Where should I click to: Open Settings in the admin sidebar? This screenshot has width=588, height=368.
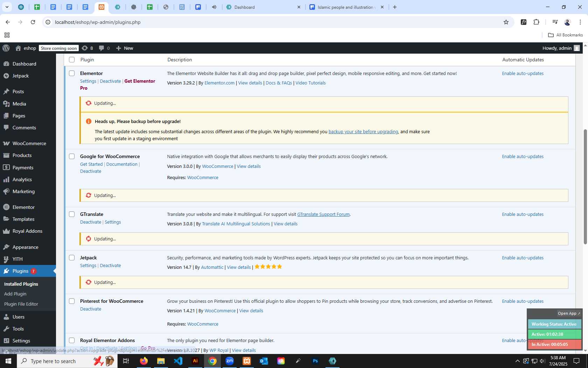coord(21,341)
